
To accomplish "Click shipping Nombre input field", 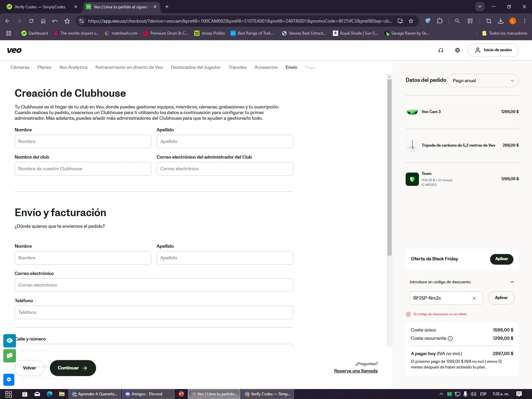I will [83, 258].
